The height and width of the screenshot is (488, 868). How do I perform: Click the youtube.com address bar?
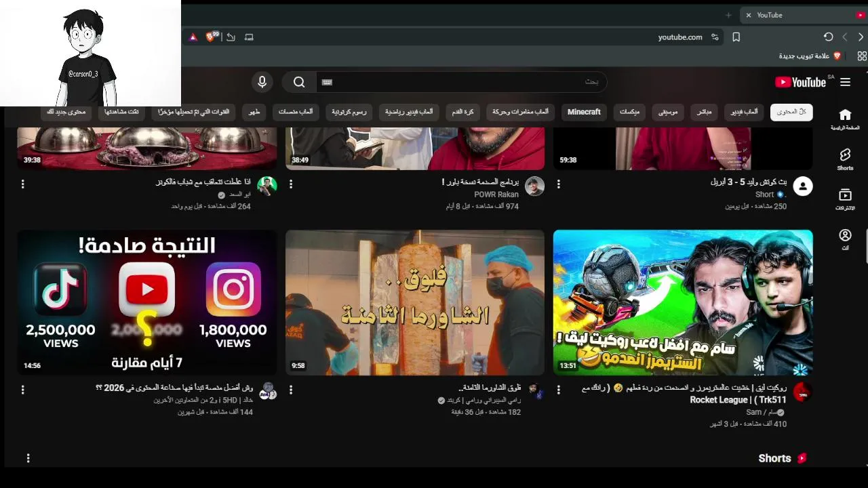680,37
